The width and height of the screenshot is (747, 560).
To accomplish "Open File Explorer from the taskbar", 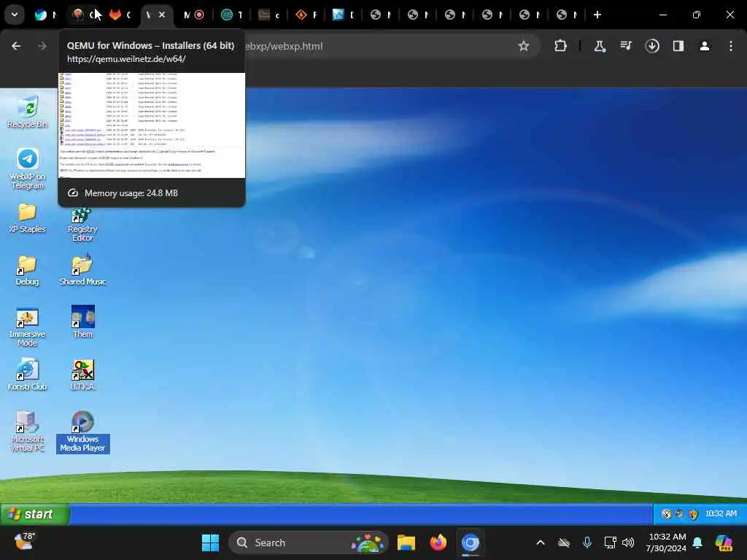I will (406, 542).
